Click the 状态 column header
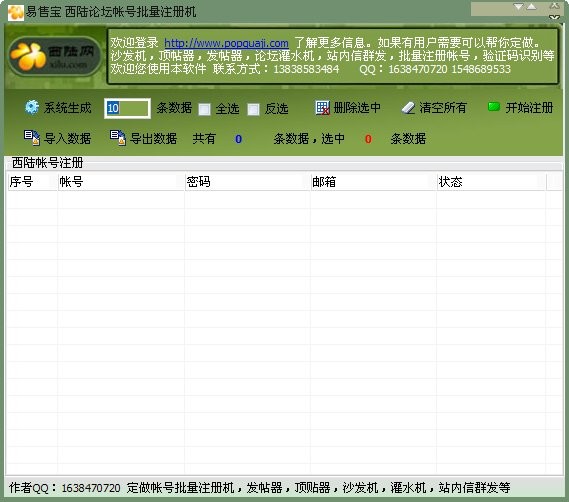Viewport: 569px width, 502px height. 491,182
